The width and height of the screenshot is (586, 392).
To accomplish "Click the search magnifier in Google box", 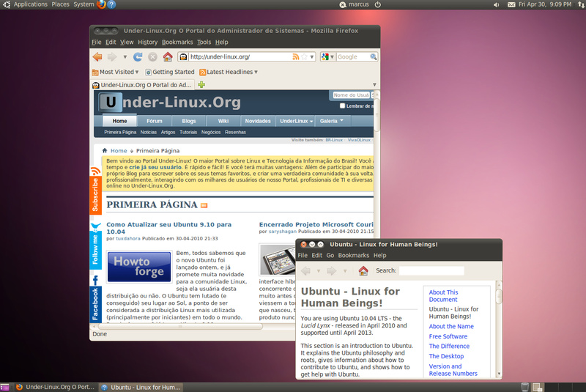I will coord(373,57).
